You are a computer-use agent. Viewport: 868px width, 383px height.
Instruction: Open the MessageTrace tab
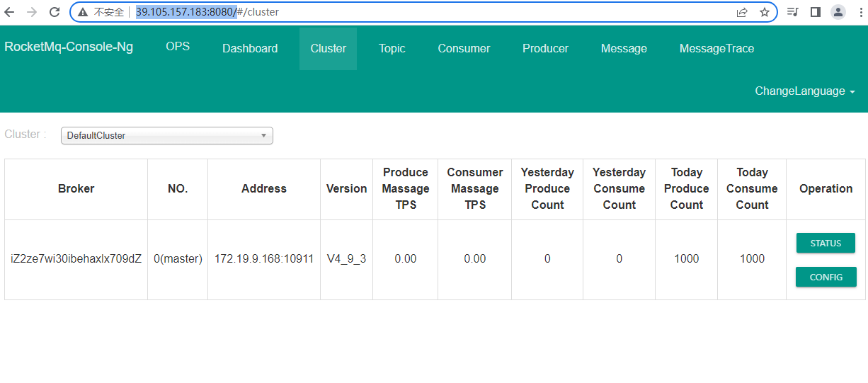pyautogui.click(x=716, y=48)
